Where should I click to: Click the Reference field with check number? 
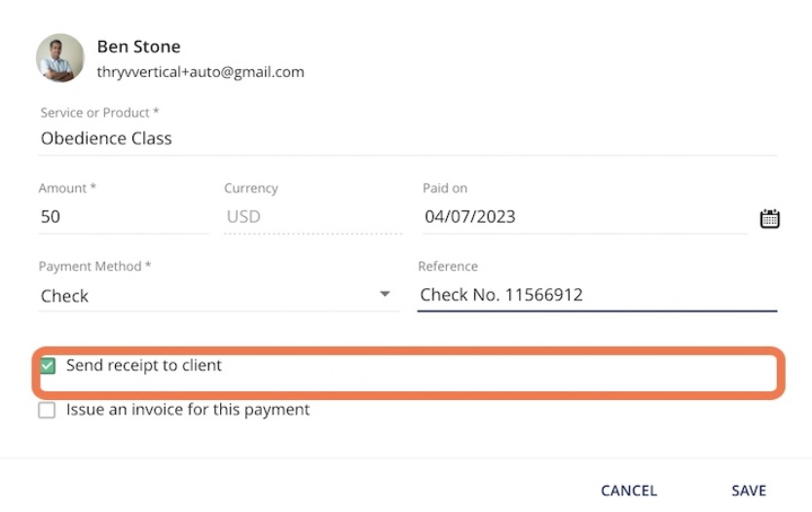597,295
